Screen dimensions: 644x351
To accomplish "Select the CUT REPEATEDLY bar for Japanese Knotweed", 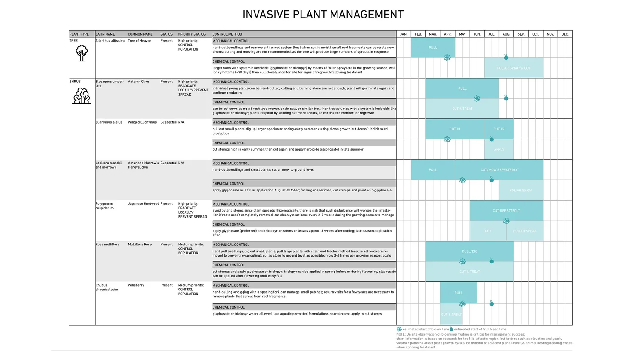I will click(506, 211).
